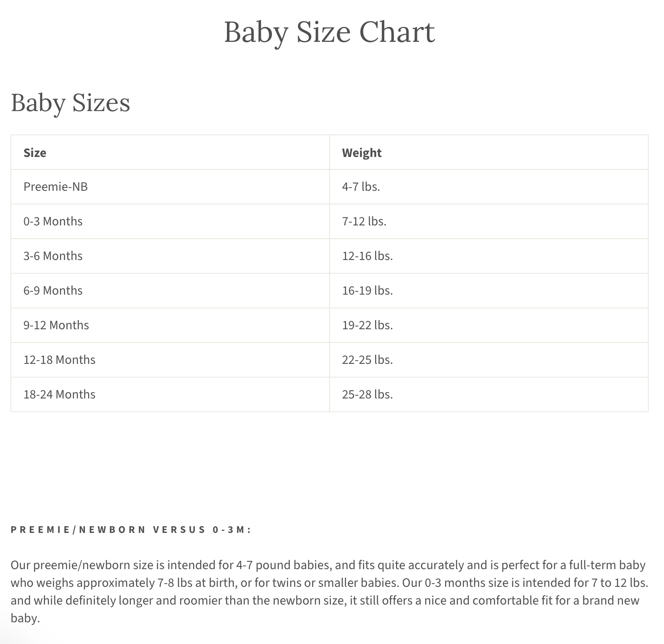Click the "0-3 Months" size cell
Viewport: 664px width, 644px height.
tap(53, 221)
